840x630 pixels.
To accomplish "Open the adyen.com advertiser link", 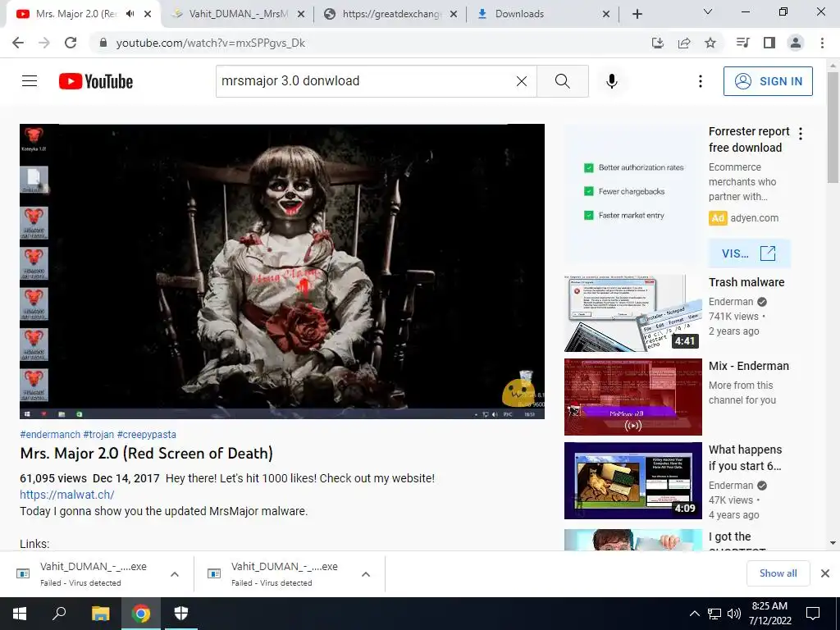I will (755, 218).
